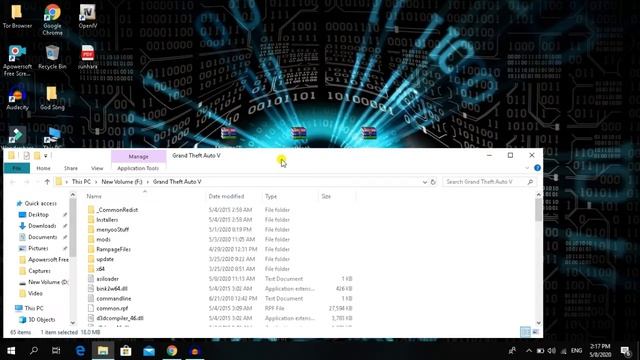Click Search Grand Theft Auto V field
This screenshot has height=360, width=640.
tap(485, 182)
